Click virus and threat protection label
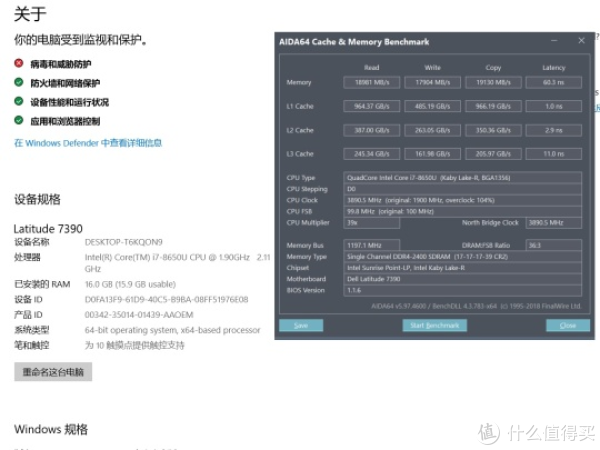 (61, 64)
